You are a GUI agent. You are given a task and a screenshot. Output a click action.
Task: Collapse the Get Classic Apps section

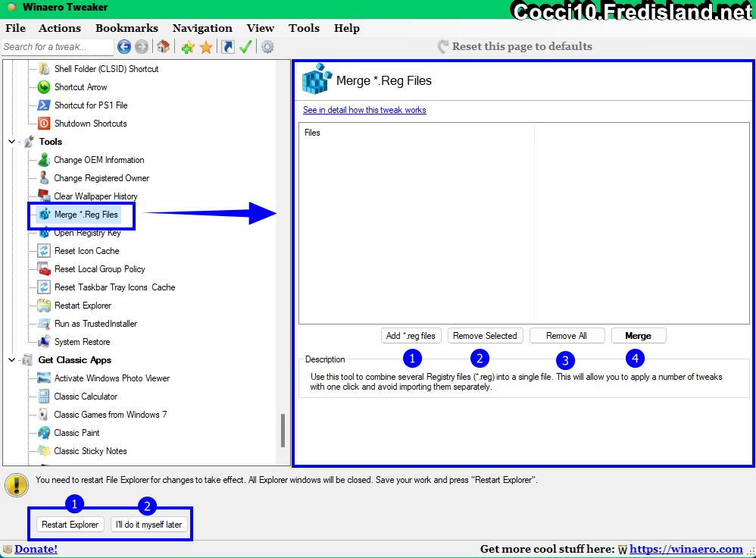pos(12,360)
